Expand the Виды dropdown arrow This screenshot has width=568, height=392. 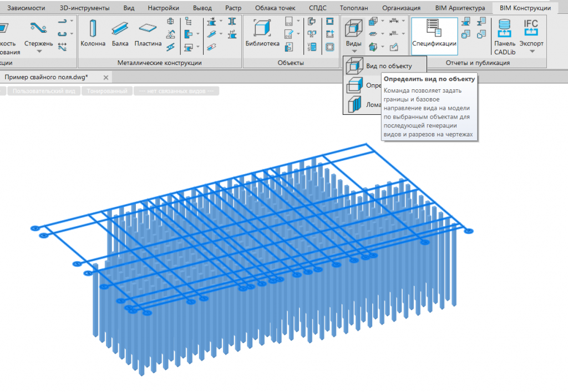[354, 52]
